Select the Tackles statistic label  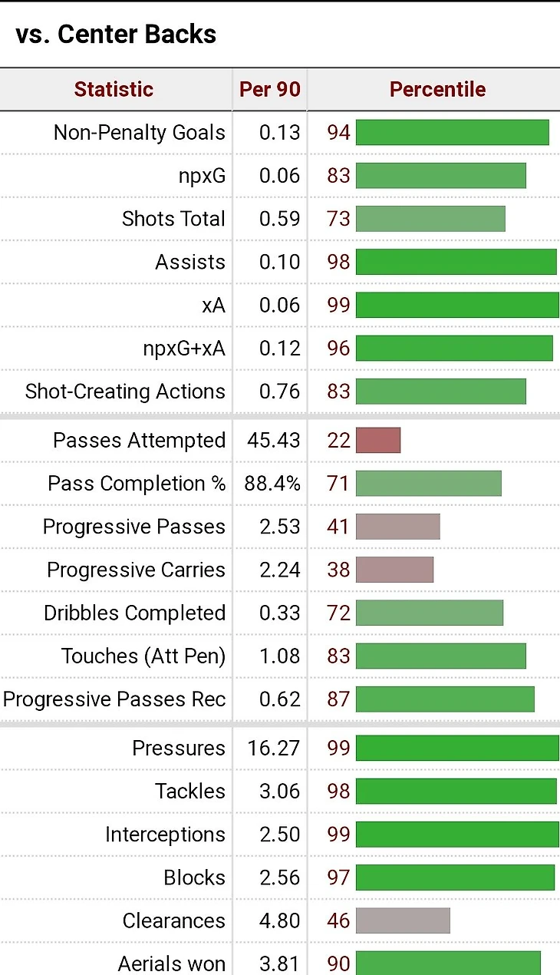click(190, 792)
